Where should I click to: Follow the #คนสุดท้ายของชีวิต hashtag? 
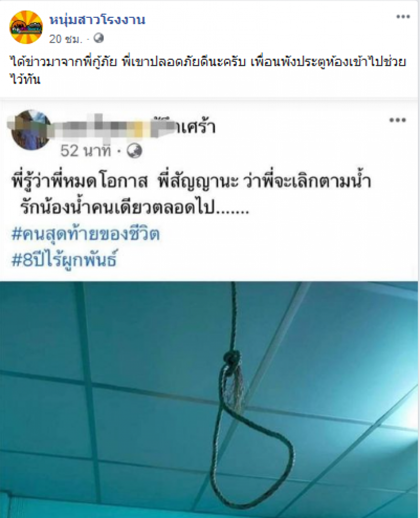tap(86, 234)
